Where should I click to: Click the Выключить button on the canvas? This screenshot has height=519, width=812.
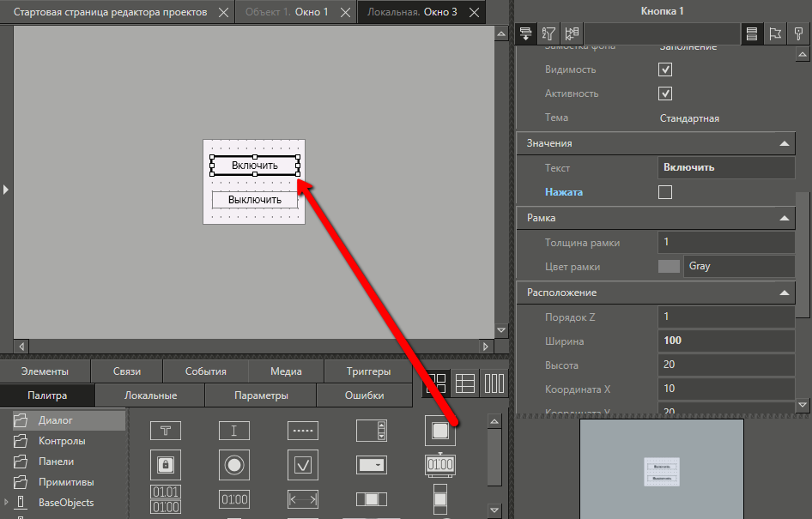254,200
